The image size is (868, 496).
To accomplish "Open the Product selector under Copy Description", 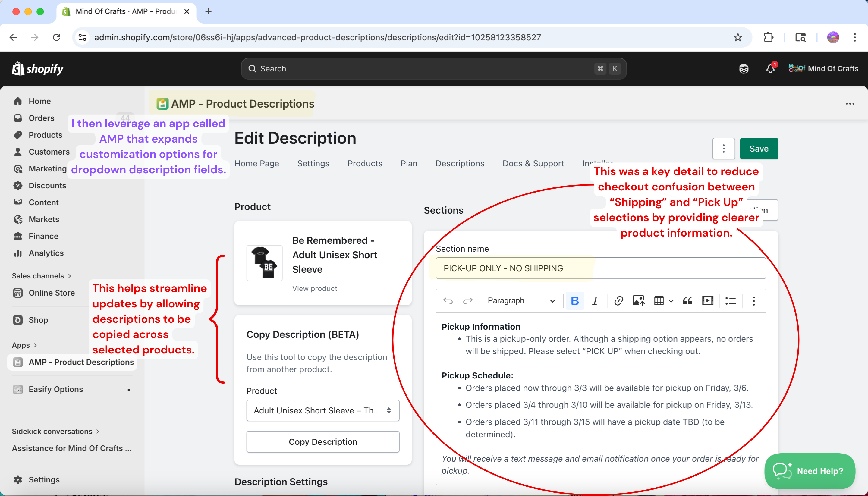I will pyautogui.click(x=322, y=410).
